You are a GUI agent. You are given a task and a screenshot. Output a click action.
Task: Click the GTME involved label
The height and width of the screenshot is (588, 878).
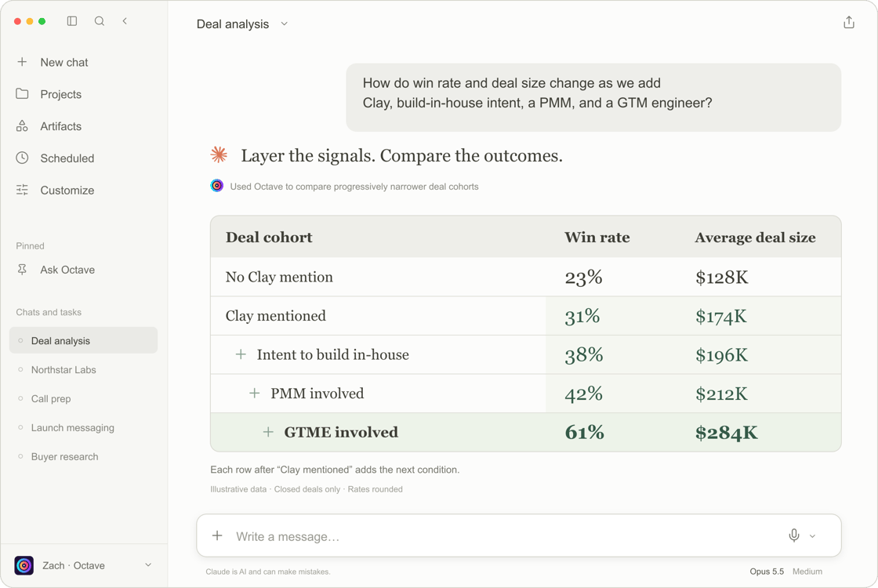[341, 432]
